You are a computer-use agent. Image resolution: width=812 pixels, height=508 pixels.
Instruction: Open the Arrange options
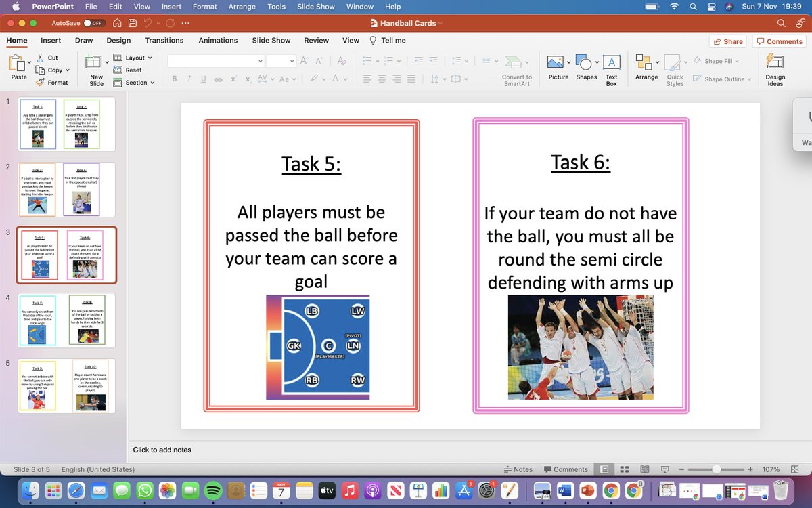(x=646, y=68)
